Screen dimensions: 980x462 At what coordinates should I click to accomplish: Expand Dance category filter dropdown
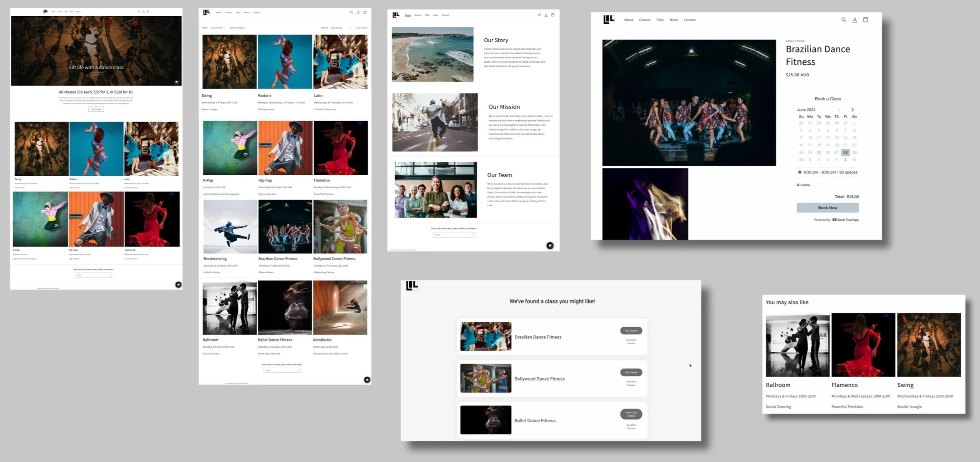click(x=238, y=28)
